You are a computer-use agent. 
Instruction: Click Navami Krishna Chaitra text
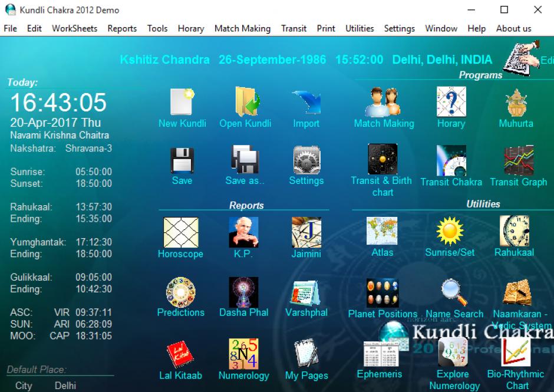click(x=60, y=135)
